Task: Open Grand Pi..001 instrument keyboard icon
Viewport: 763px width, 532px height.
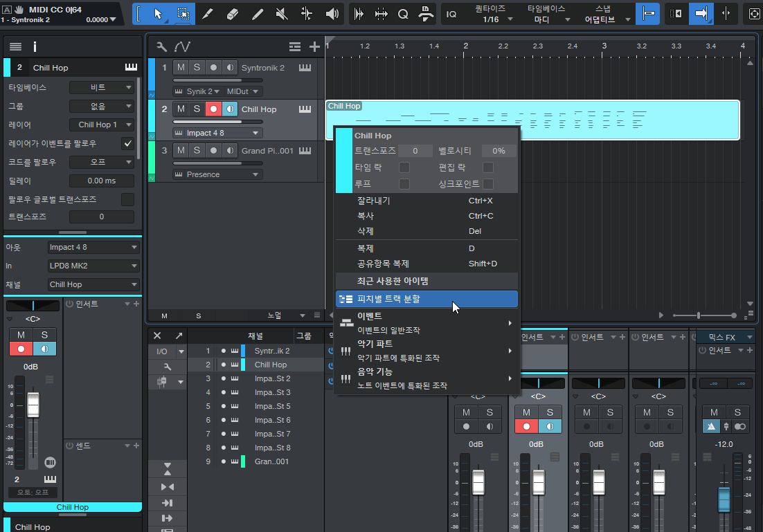Action: point(305,151)
